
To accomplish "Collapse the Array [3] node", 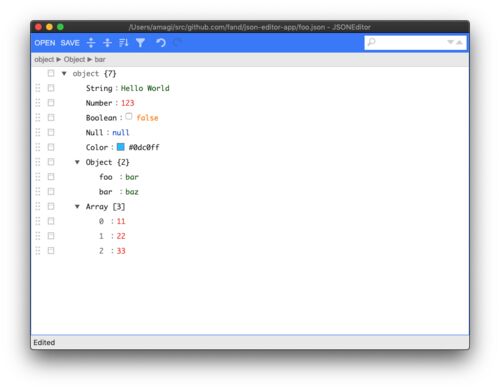I will tap(77, 206).
